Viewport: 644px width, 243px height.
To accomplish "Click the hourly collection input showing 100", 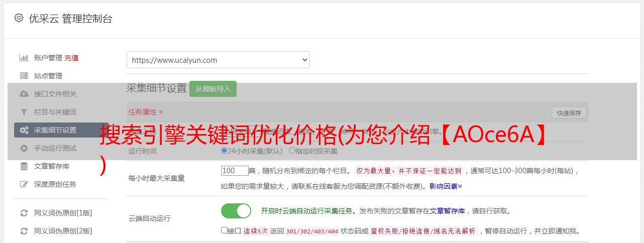I will 235,171.
